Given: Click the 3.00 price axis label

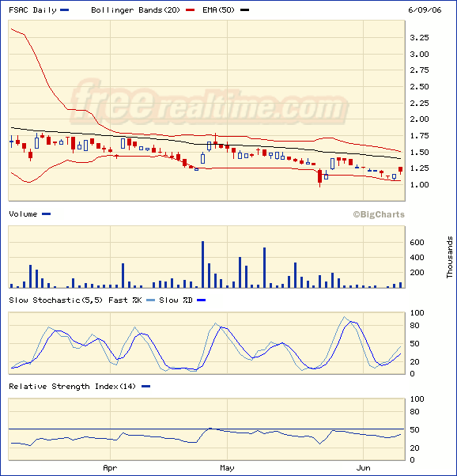Looking at the screenshot, I should pyautogui.click(x=419, y=54).
